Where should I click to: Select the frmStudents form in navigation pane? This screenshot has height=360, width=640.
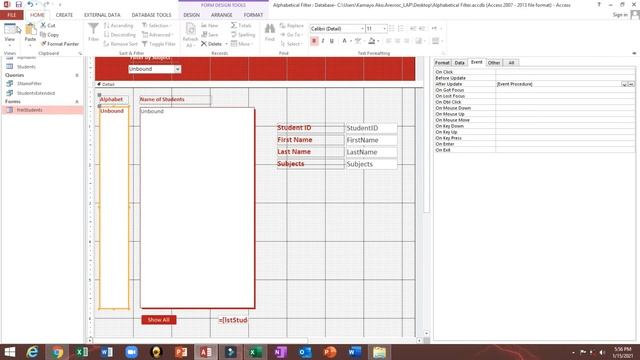42,110
